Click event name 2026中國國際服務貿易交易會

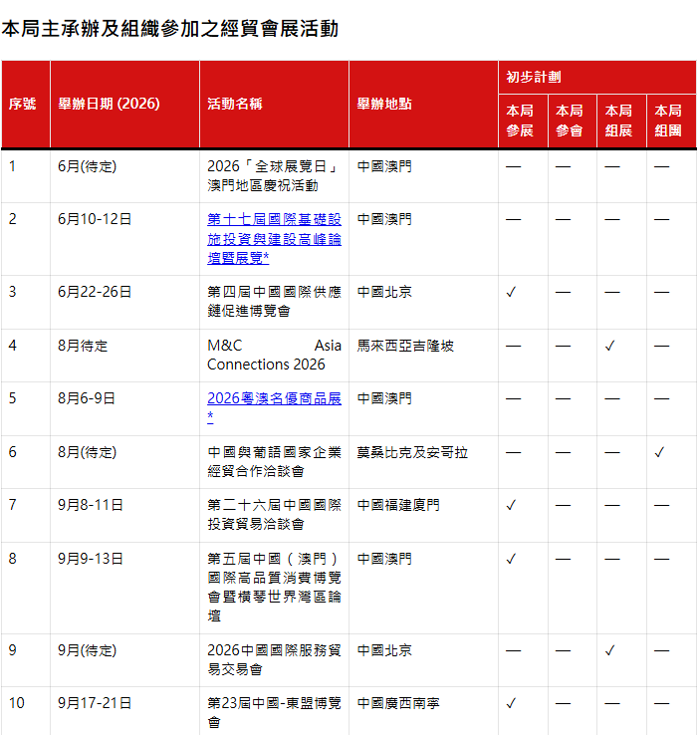(x=274, y=659)
